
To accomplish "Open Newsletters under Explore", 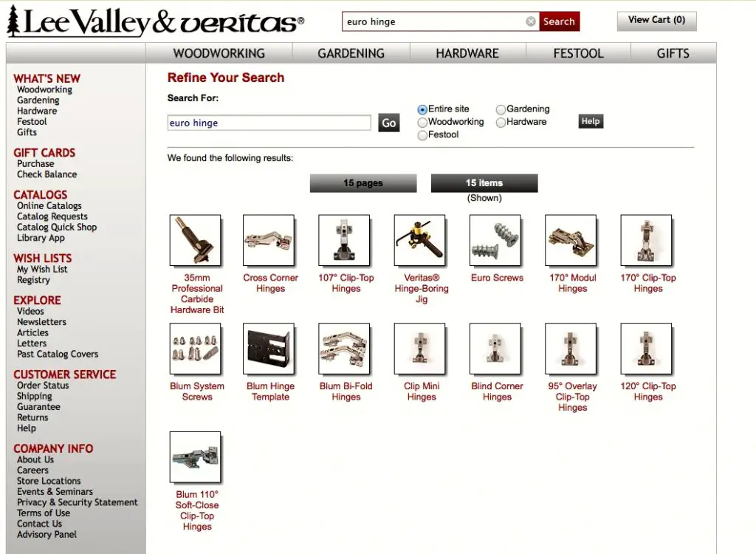I will coord(41,322).
